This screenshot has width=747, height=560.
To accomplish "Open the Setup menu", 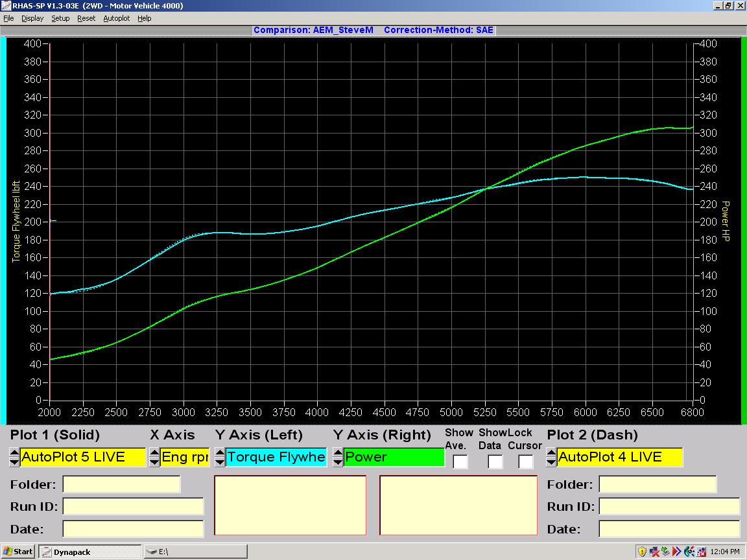I will (x=60, y=18).
